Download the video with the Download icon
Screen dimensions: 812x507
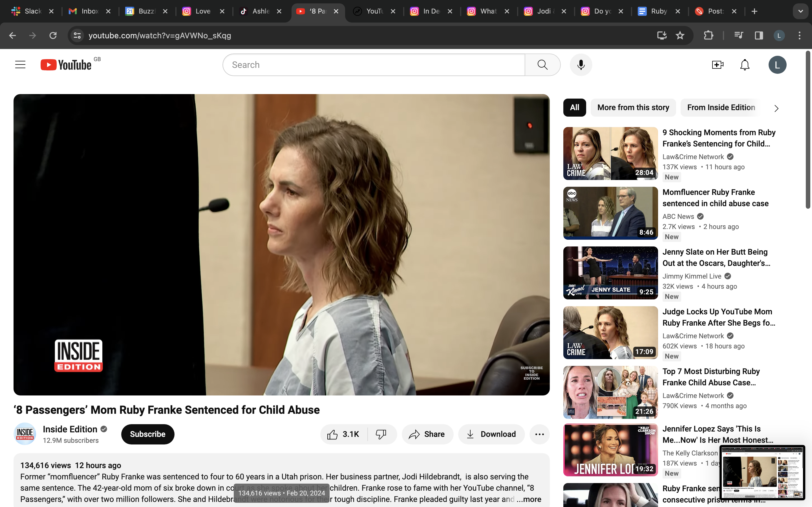[491, 434]
